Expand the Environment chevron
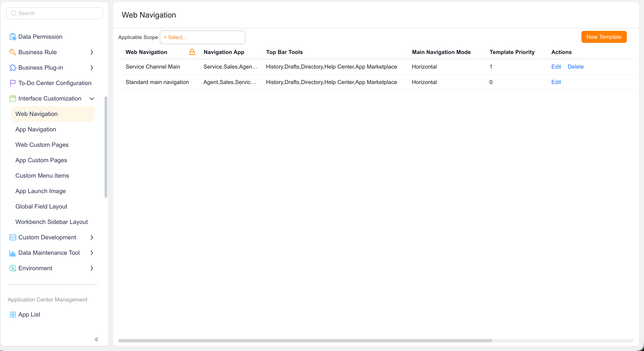Image resolution: width=644 pixels, height=351 pixels. (x=92, y=268)
